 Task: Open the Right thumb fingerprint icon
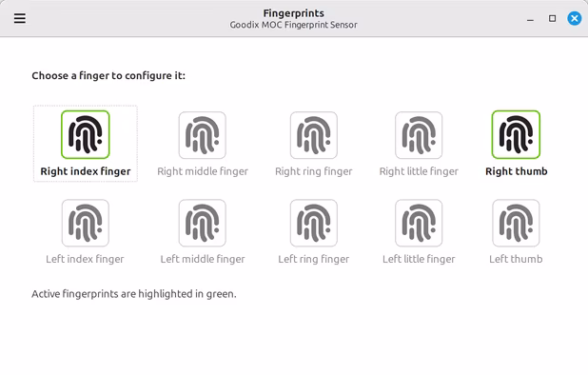coord(516,134)
